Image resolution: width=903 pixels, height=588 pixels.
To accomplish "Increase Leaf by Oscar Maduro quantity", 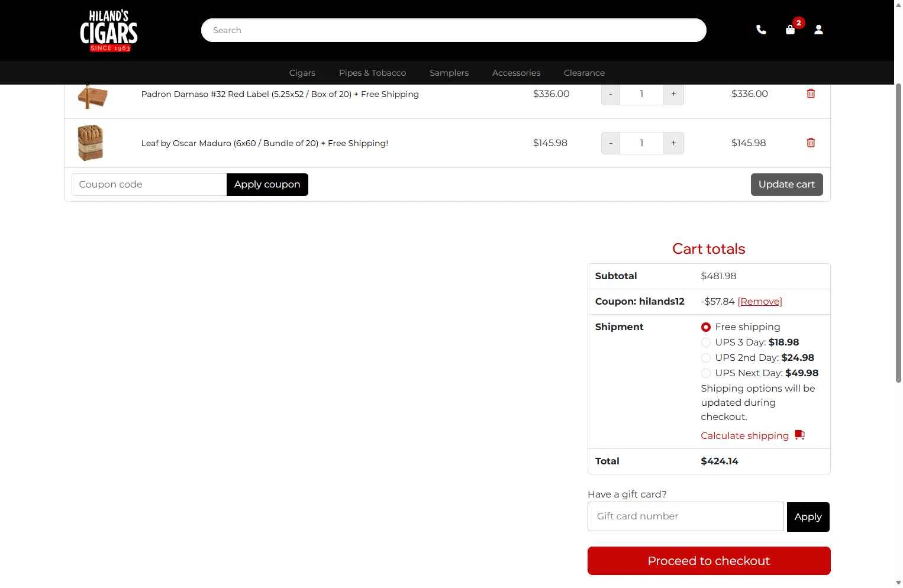I will [673, 143].
